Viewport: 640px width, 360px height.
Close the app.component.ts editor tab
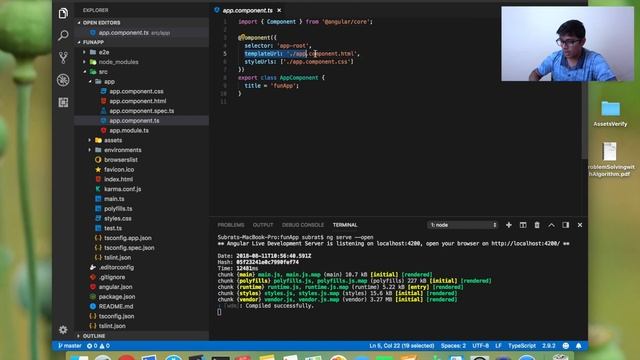tap(279, 10)
